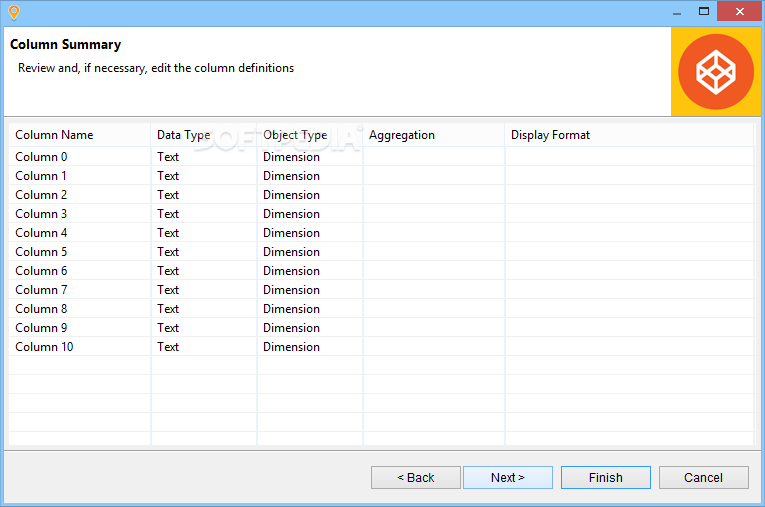Change Dimension object type of Column 1

click(x=310, y=176)
